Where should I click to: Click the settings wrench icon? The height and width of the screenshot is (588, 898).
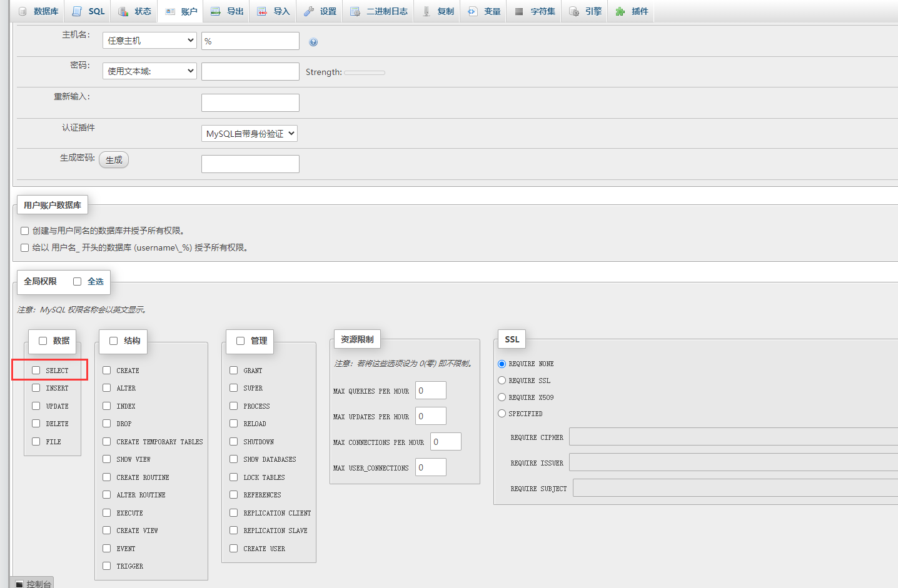click(x=309, y=11)
